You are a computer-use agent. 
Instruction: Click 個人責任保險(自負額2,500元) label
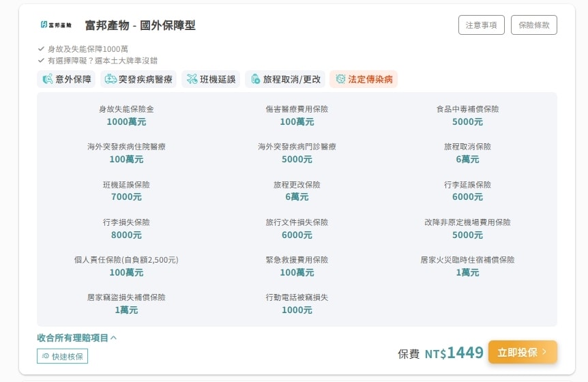(126, 260)
